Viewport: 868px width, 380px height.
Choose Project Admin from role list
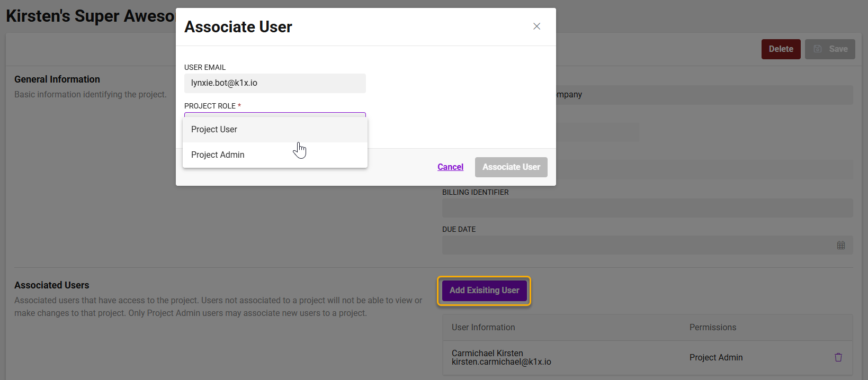coord(218,155)
